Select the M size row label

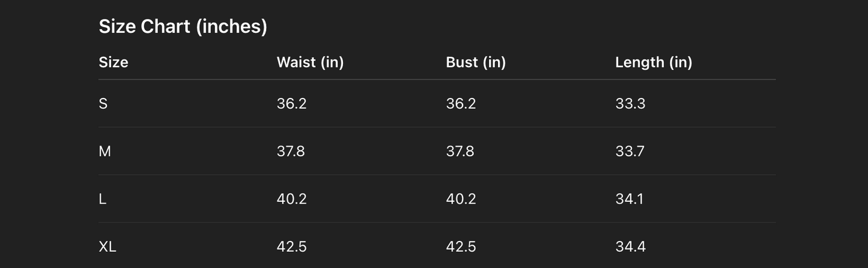[105, 151]
